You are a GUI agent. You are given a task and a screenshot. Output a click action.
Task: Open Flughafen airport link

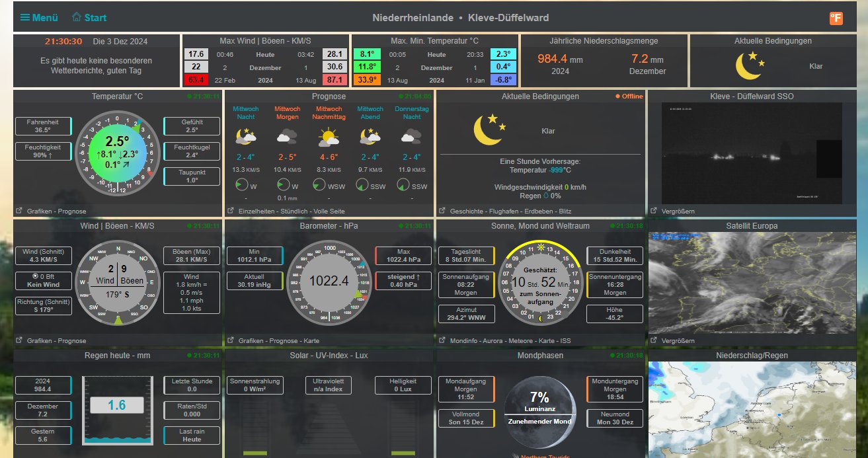click(x=504, y=211)
